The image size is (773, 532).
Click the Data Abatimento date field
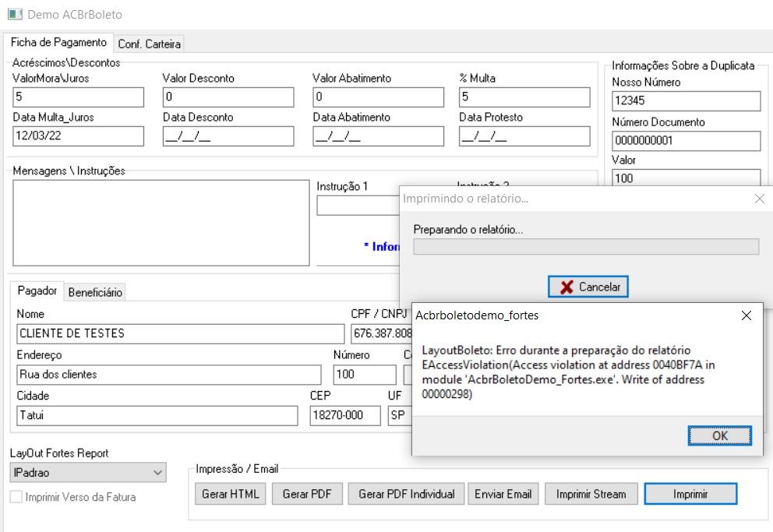point(378,136)
